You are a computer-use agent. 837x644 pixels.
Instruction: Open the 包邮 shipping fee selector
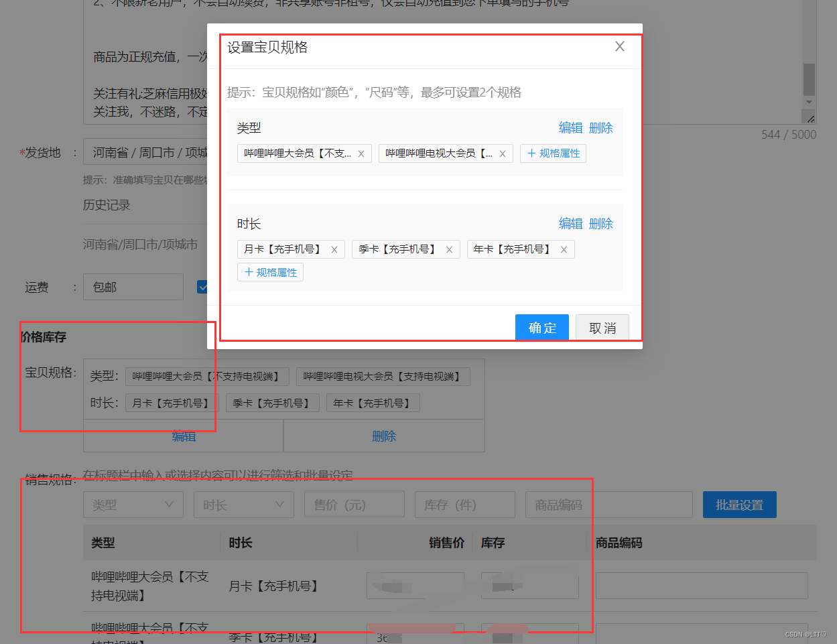(133, 287)
